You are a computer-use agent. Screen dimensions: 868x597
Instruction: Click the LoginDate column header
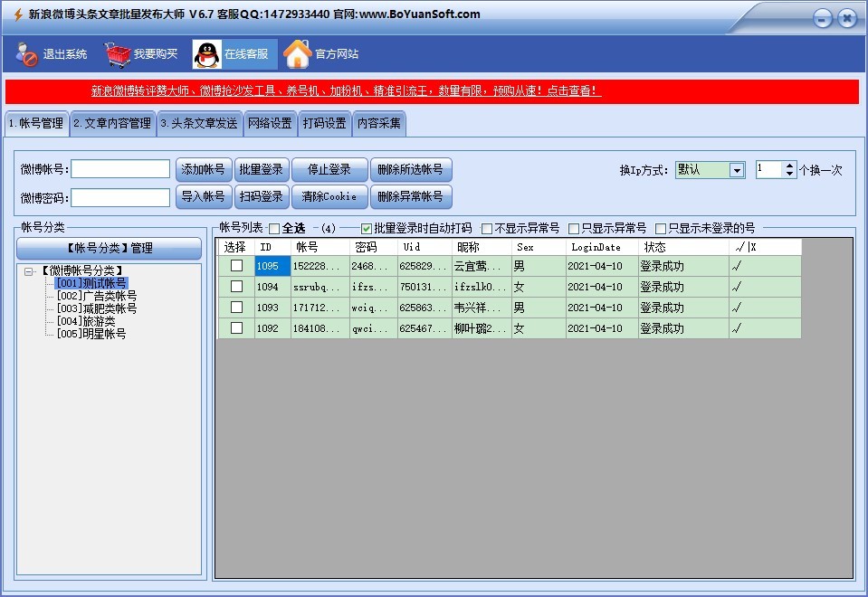(x=602, y=247)
